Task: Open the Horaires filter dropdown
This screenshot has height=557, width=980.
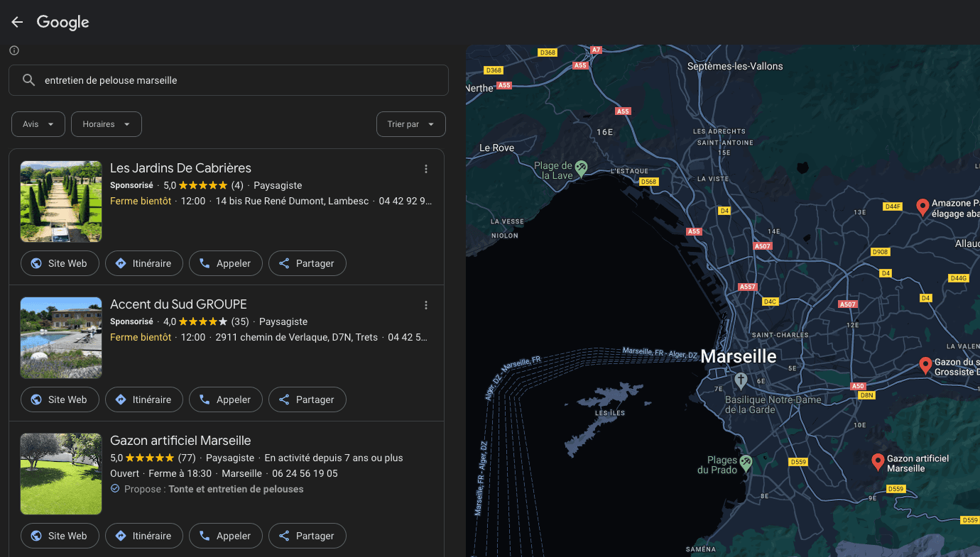Action: tap(107, 124)
